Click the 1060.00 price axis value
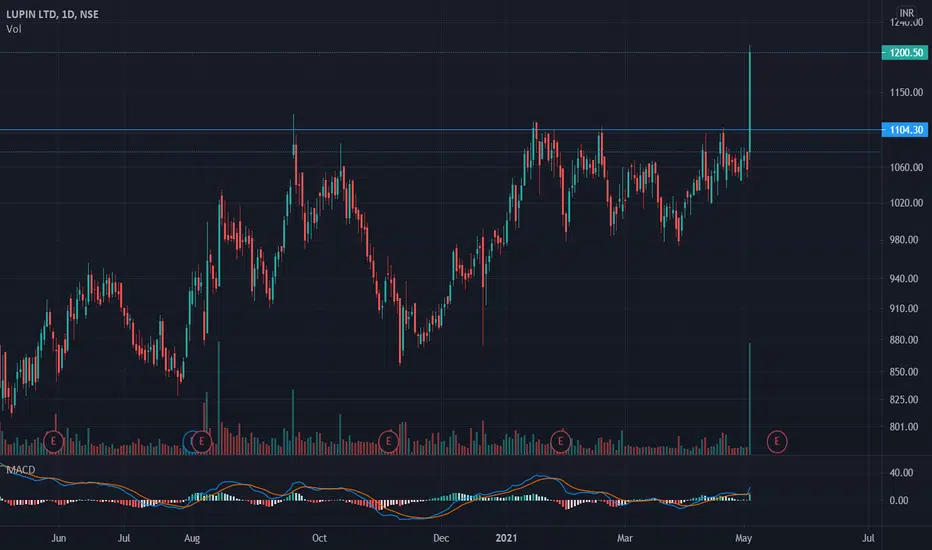Viewport: 932px width, 550px height. pyautogui.click(x=906, y=167)
